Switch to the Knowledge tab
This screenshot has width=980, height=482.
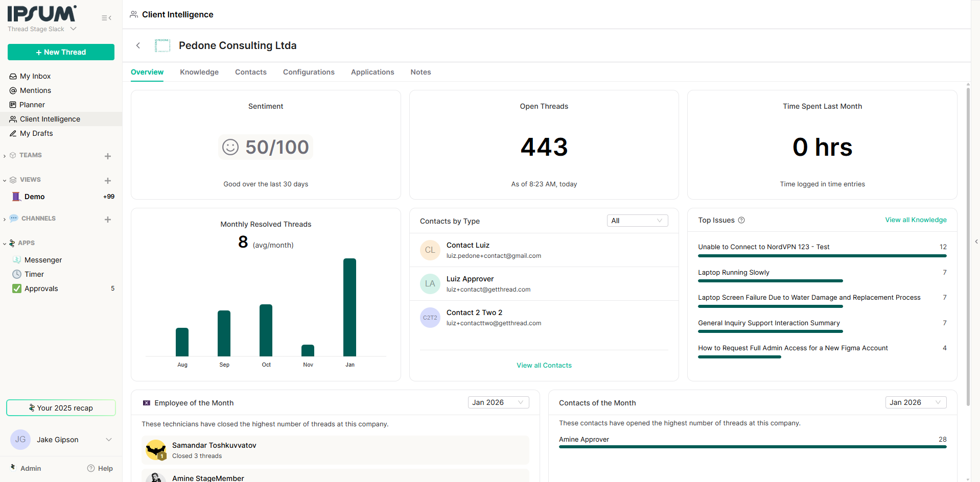point(199,72)
